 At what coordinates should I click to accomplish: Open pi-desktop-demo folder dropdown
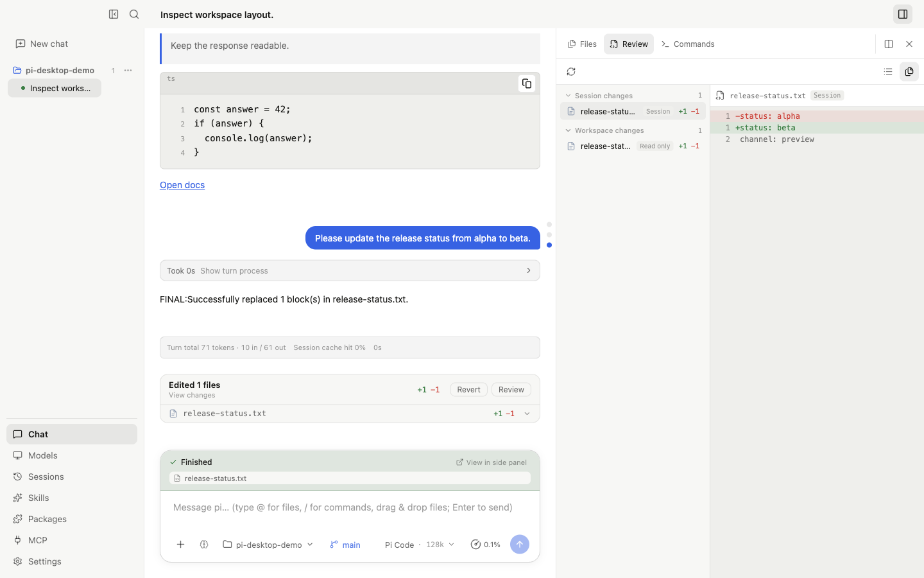click(x=268, y=545)
